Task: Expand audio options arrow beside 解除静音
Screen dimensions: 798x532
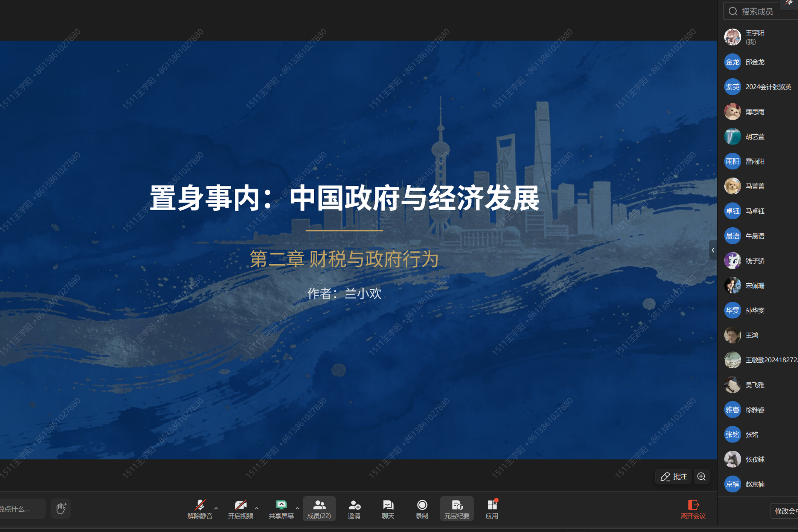Action: [x=216, y=508]
